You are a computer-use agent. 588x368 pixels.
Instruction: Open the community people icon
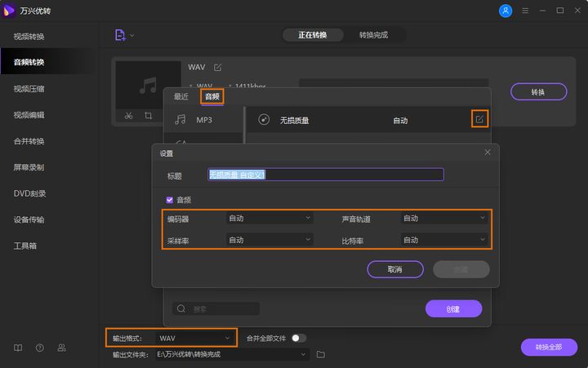61,348
